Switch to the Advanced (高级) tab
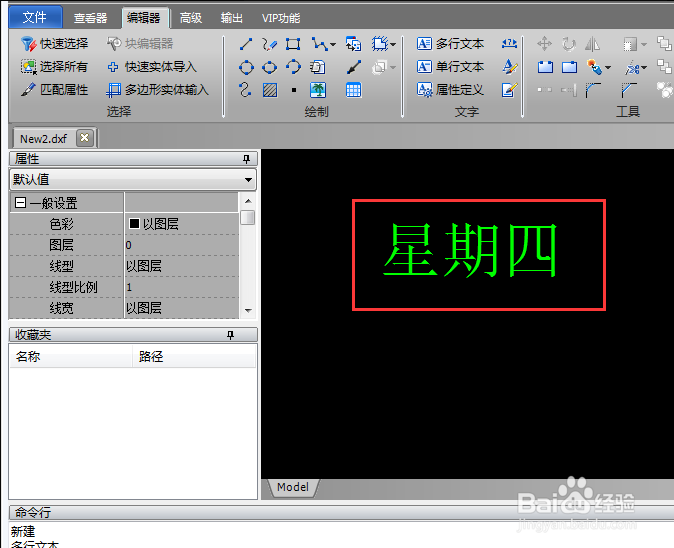674x548 pixels. point(190,18)
